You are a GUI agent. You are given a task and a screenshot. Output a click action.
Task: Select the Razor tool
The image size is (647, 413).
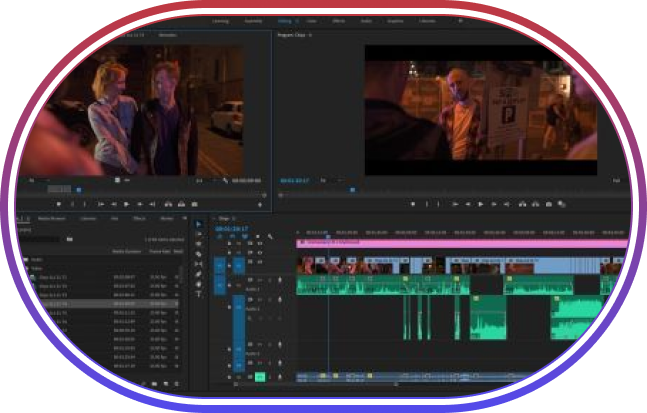pyautogui.click(x=199, y=254)
